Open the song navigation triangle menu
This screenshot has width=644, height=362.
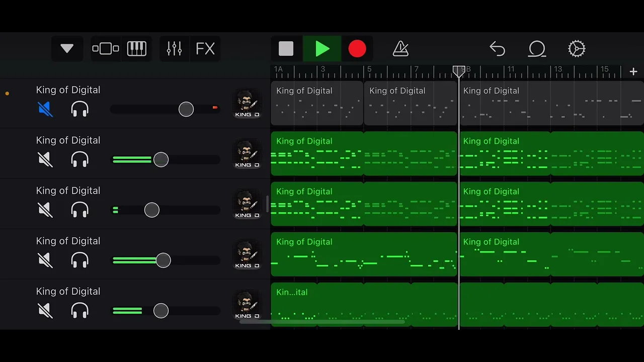[67, 49]
